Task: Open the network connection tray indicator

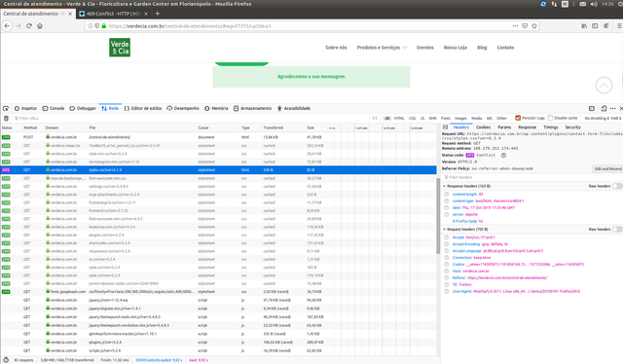Action: point(554,4)
